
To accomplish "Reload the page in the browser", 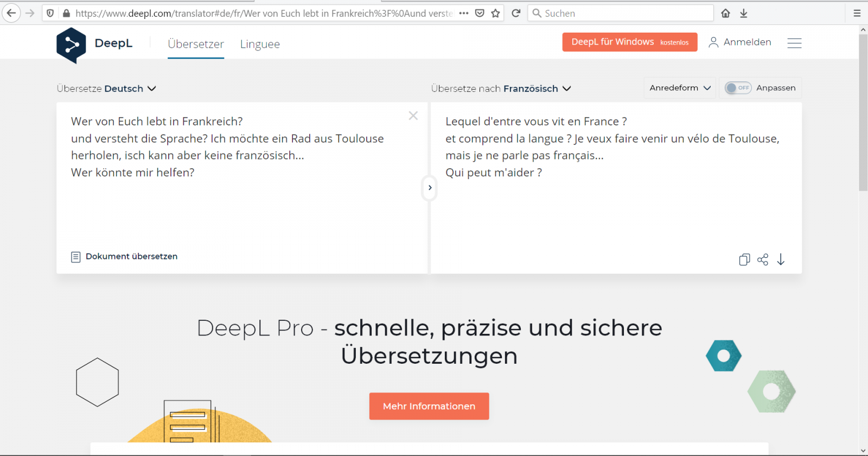I will tap(516, 13).
